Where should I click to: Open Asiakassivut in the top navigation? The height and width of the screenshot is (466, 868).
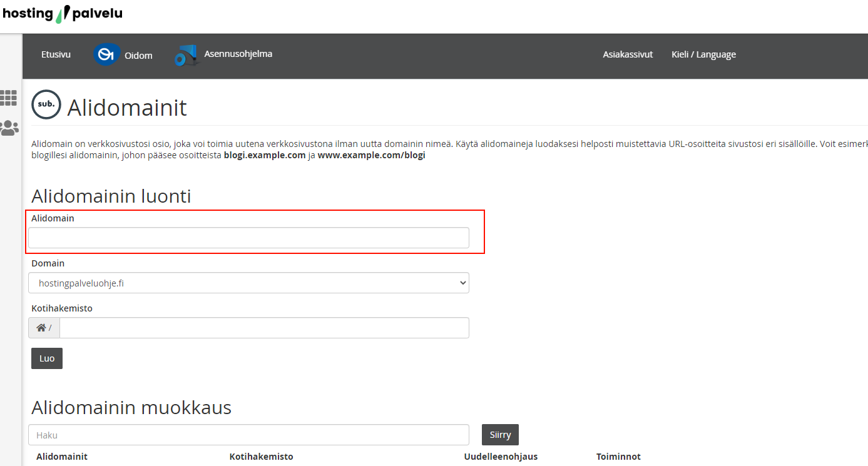(x=628, y=54)
